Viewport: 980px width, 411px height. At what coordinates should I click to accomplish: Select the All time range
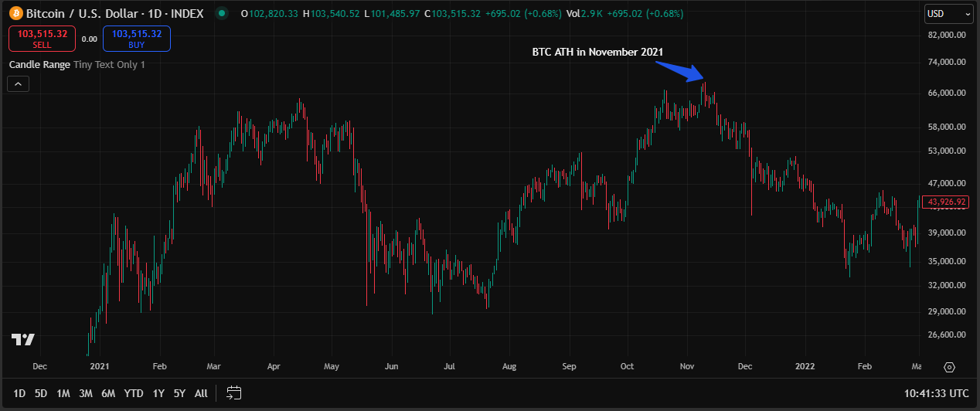201,393
